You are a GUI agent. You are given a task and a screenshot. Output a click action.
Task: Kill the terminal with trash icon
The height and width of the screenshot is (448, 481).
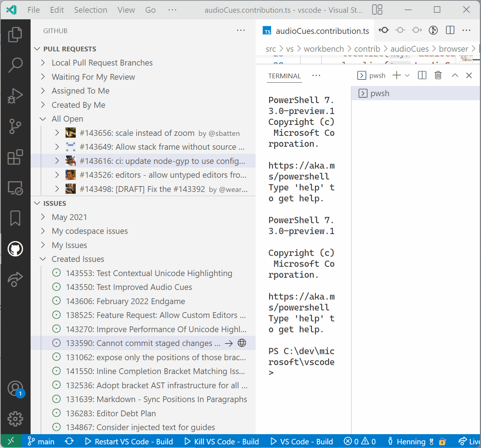point(438,75)
